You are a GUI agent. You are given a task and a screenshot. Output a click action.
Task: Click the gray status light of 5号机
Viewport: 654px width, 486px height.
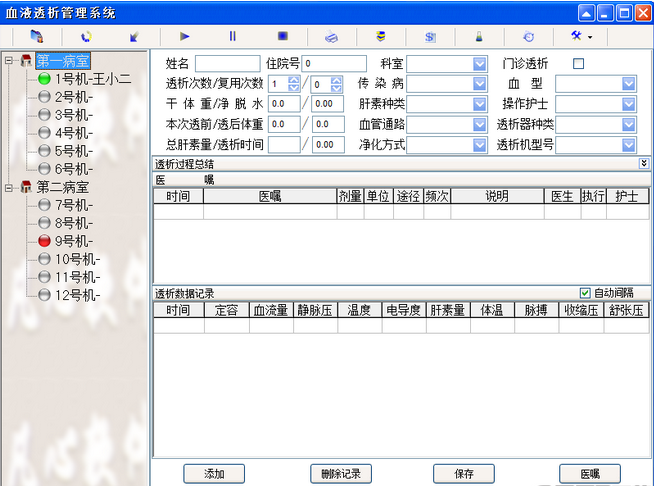tap(44, 151)
